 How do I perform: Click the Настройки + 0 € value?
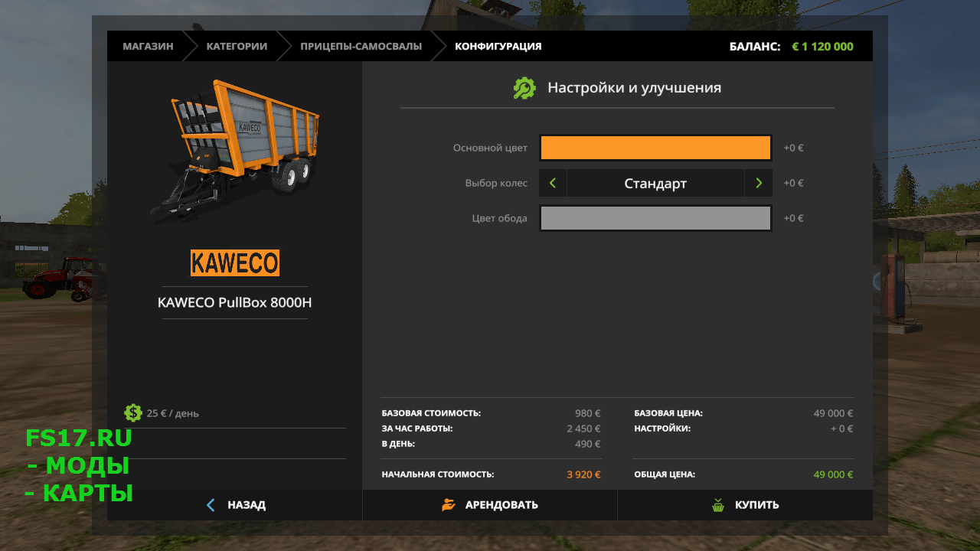tap(841, 429)
